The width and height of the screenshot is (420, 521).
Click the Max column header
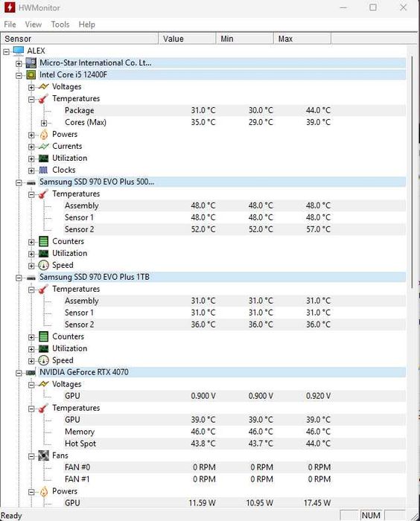click(302, 39)
